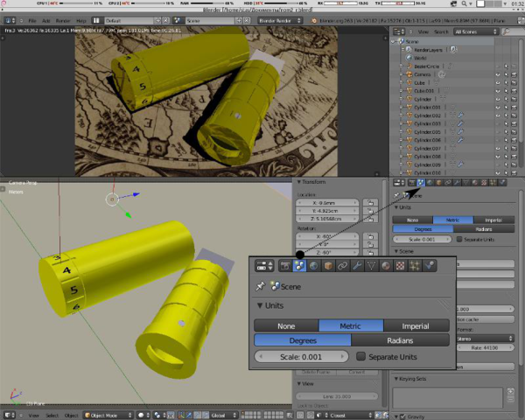
Task: Open World tab icon in enlarged callout
Action: pos(314,266)
